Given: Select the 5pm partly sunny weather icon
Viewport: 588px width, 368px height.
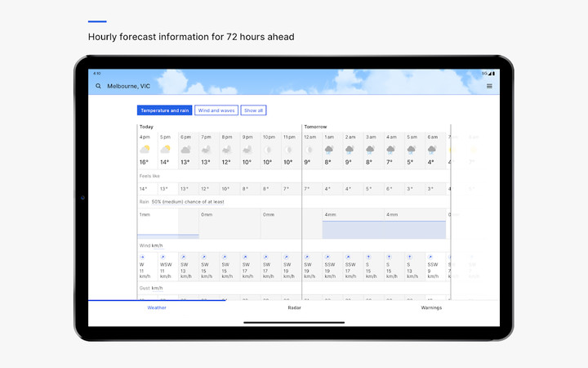Looking at the screenshot, I should tap(165, 150).
